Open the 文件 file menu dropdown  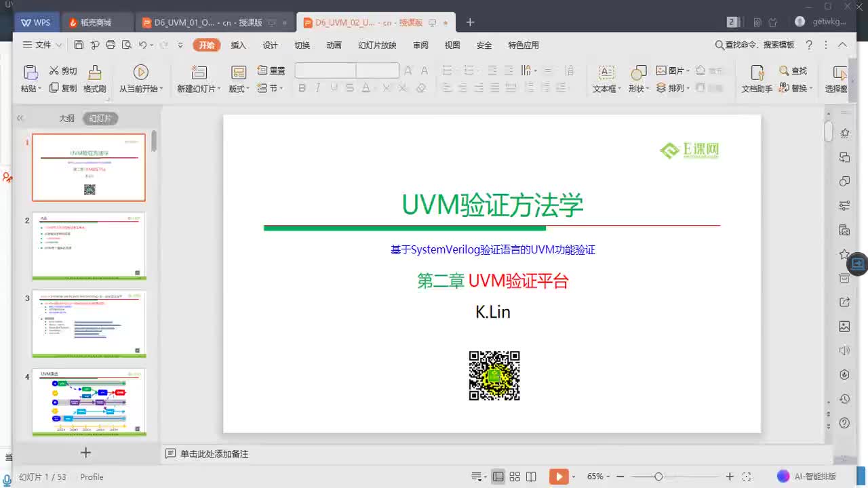point(43,45)
